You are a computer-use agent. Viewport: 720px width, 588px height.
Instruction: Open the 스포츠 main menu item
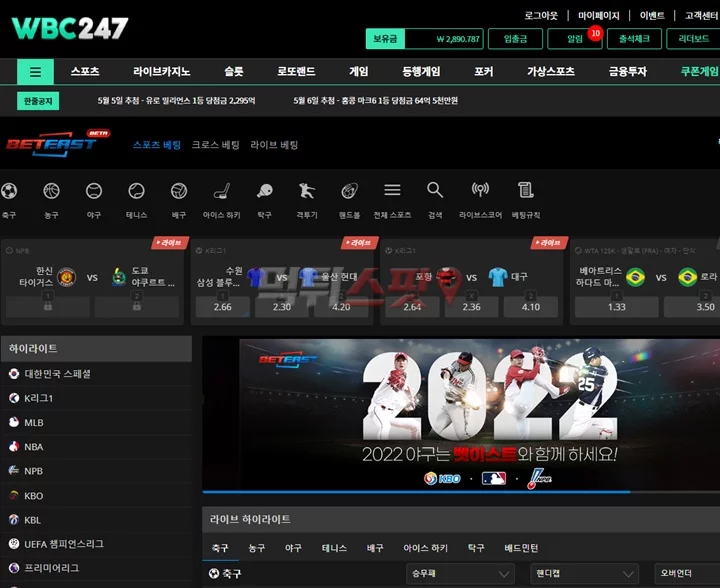pyautogui.click(x=85, y=72)
